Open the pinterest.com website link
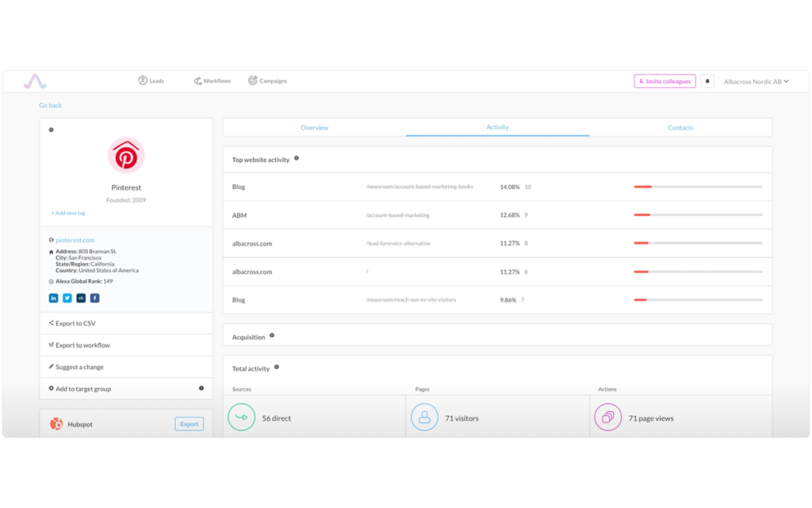Viewport: 812px width, 508px height. 75,240
